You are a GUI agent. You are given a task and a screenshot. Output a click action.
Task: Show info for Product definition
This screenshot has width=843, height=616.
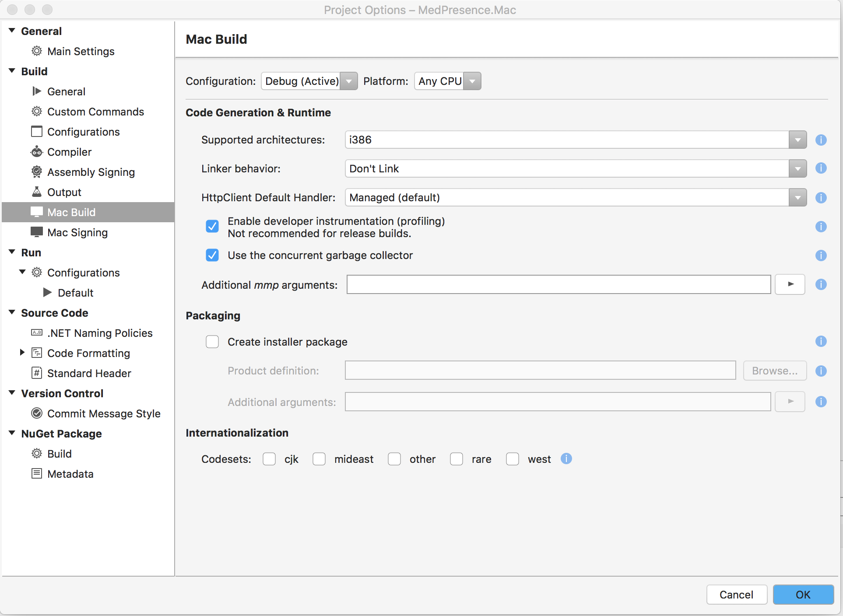pos(821,371)
